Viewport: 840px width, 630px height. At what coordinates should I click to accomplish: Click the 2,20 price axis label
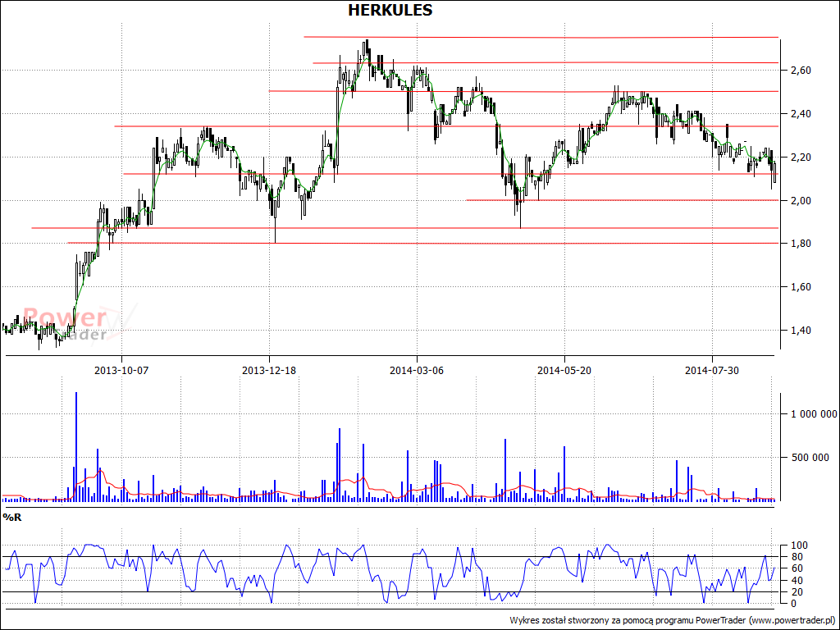[x=801, y=157]
